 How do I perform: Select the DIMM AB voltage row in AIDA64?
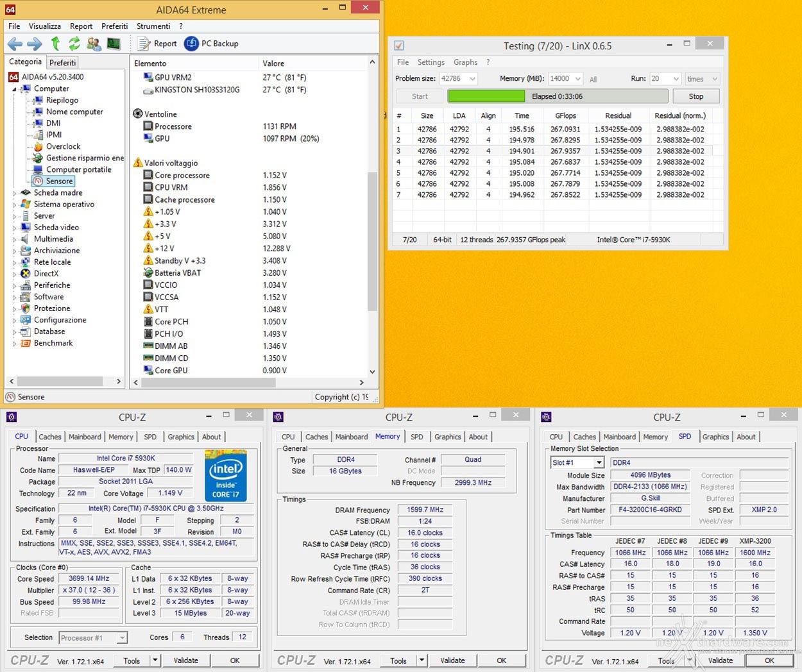click(248, 346)
